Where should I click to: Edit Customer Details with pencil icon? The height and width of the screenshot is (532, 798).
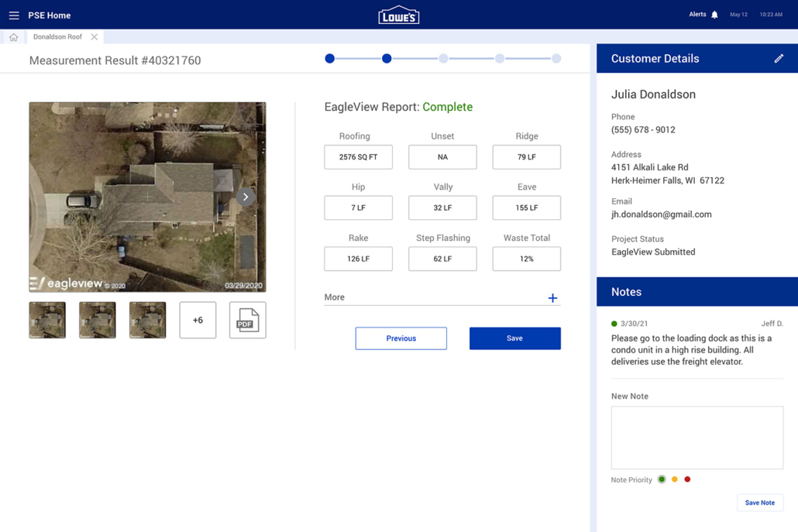779,59
